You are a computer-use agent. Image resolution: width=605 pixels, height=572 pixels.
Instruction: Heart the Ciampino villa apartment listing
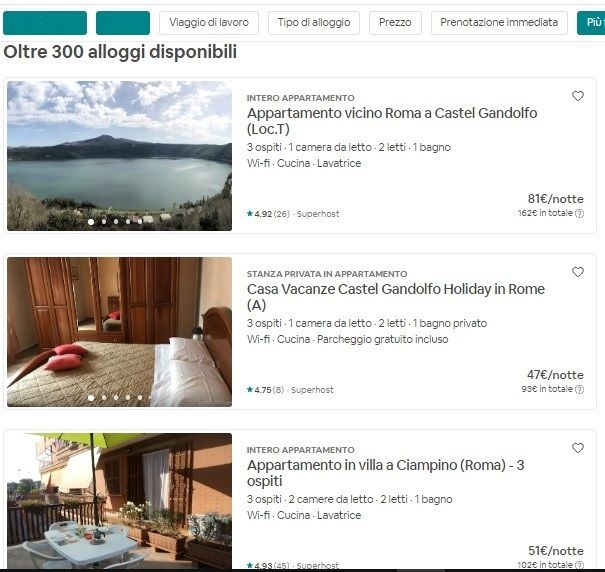[578, 448]
